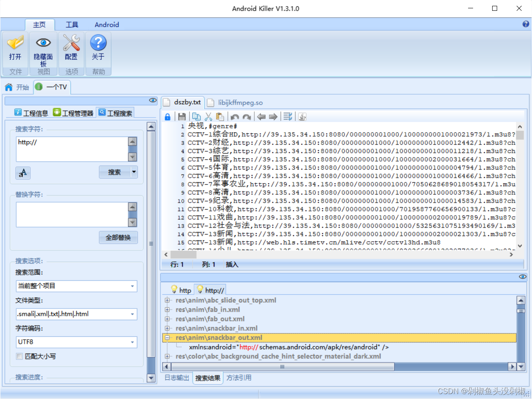
Task: Switch to libijkffmpeg.so file tab
Action: click(235, 103)
